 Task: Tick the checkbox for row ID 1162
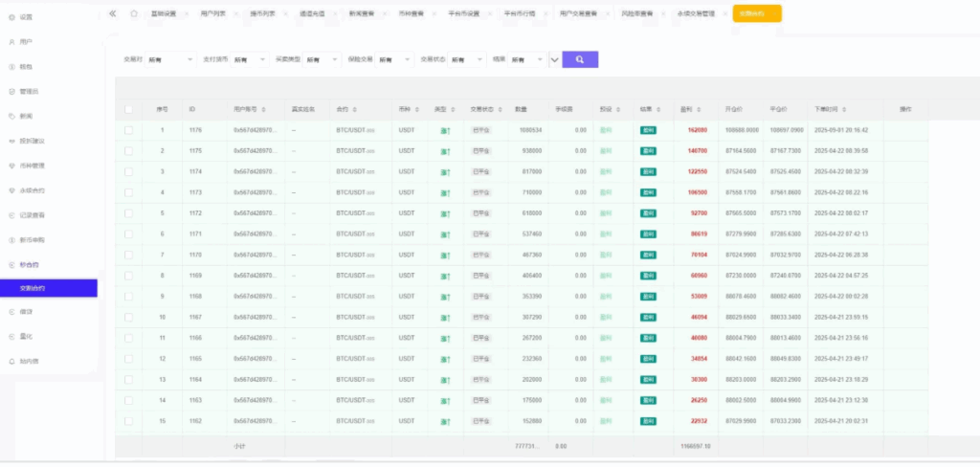point(128,421)
